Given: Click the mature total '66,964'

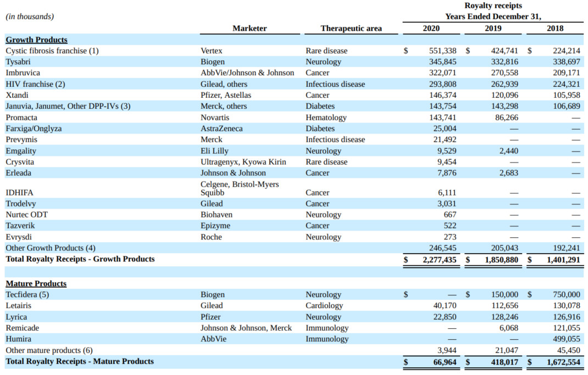Looking at the screenshot, I should tap(445, 362).
